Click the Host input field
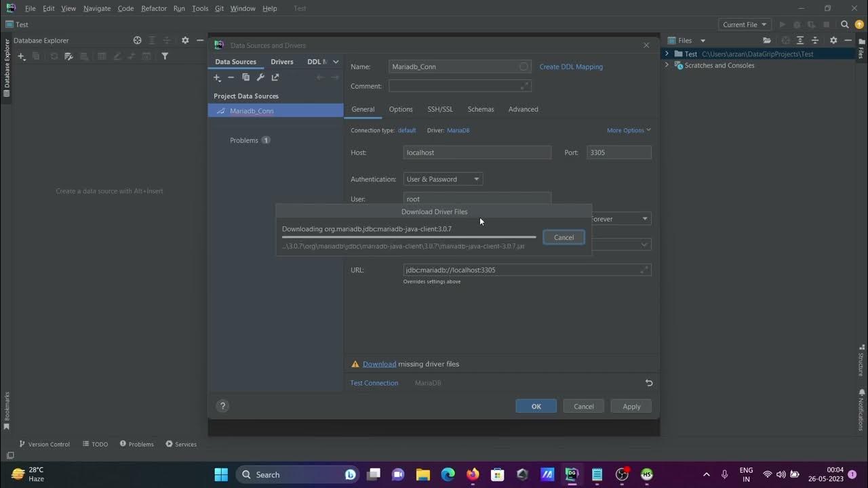This screenshot has width=868, height=488. click(x=477, y=152)
